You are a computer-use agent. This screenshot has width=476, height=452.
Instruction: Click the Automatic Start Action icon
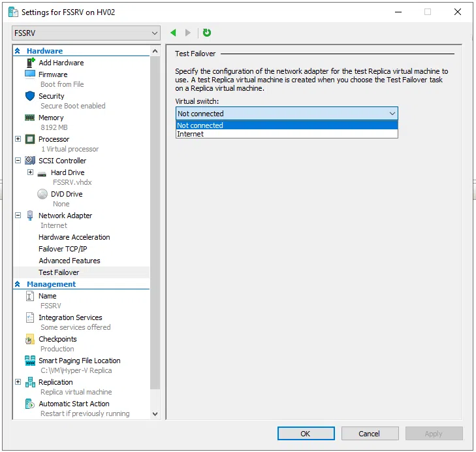point(30,404)
